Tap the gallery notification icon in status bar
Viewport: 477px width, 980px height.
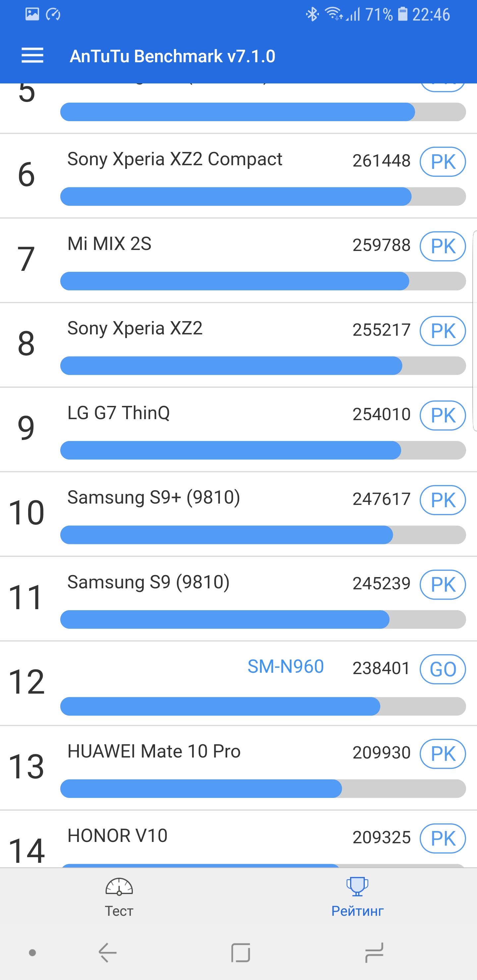click(x=32, y=15)
